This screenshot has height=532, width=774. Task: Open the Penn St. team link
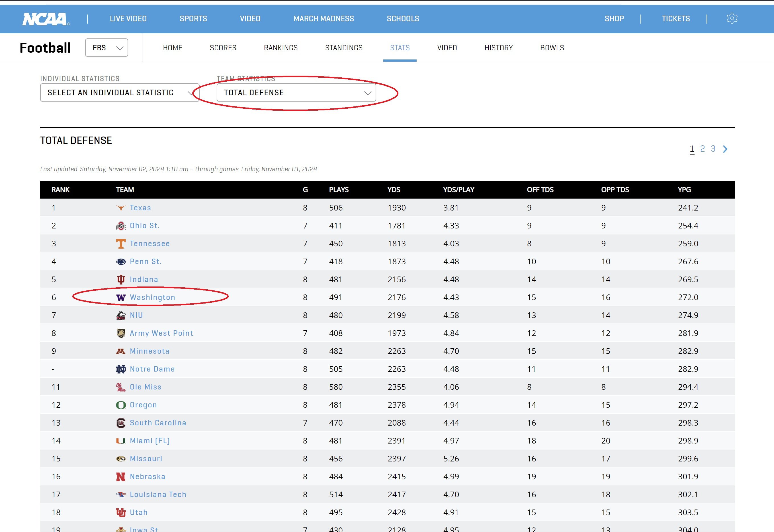146,261
